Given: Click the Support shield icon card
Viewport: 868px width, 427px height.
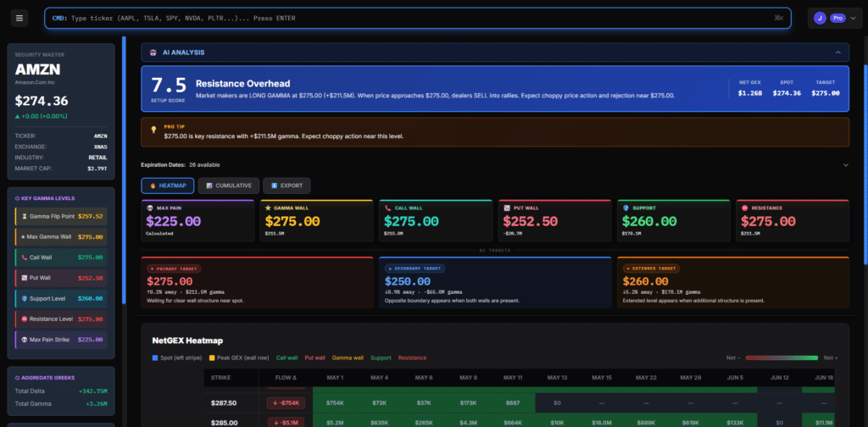Looking at the screenshot, I should click(626, 208).
